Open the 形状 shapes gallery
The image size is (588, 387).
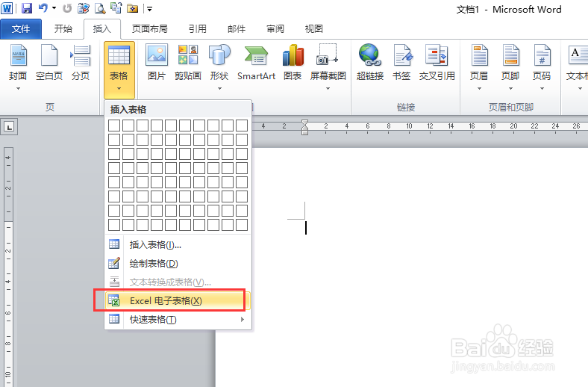[219, 66]
